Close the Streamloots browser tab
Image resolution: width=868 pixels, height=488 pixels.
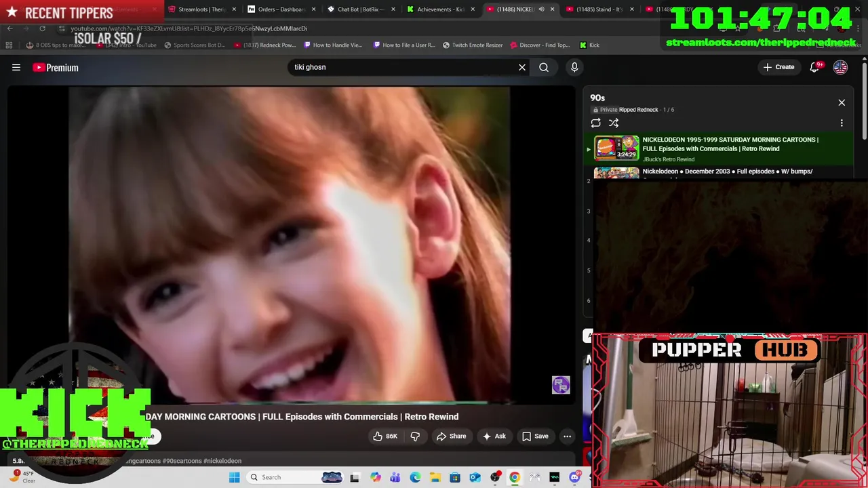[x=234, y=9]
